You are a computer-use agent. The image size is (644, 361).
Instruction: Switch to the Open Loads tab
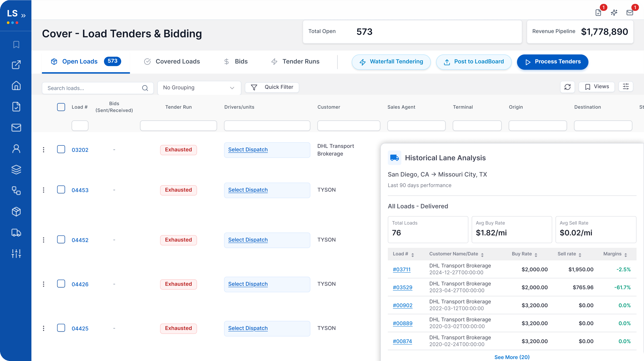(86, 62)
